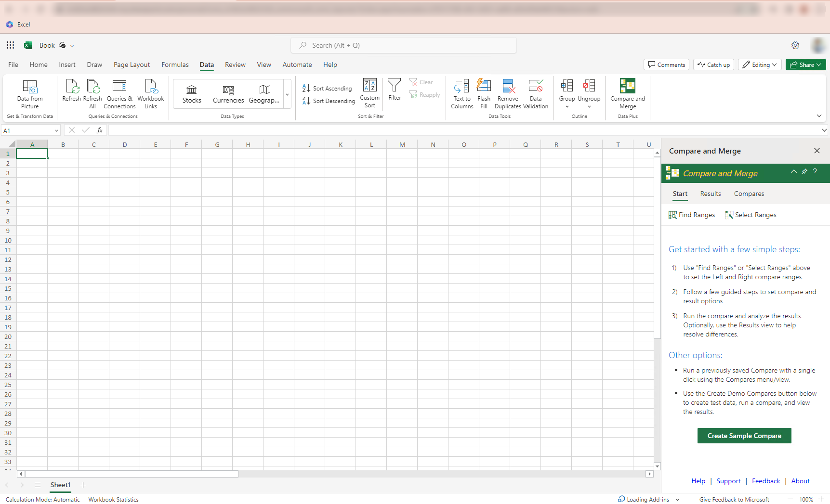Viewport: 830px width, 504px height.
Task: Click the Remove Duplicates icon
Action: pos(508,87)
